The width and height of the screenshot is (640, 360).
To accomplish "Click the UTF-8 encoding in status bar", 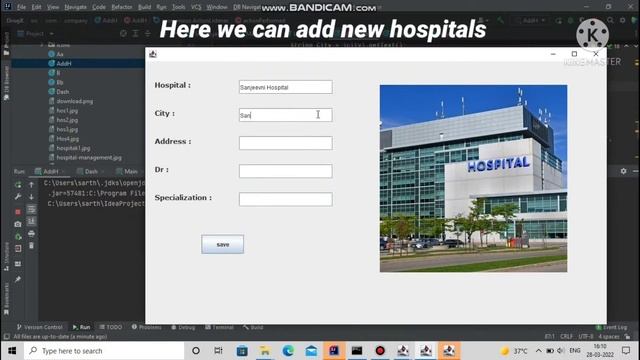I will pos(585,337).
